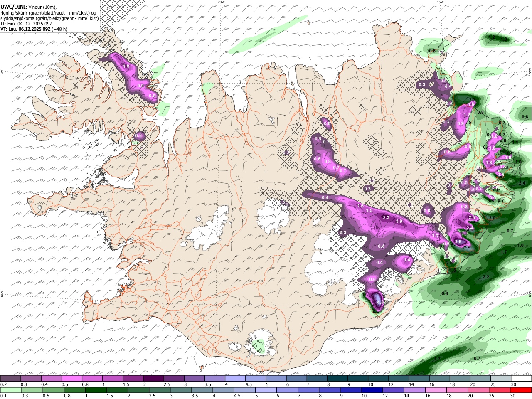
Task: Click the light lavender swatch after 4 in the upper legend
Action: (235, 378)
